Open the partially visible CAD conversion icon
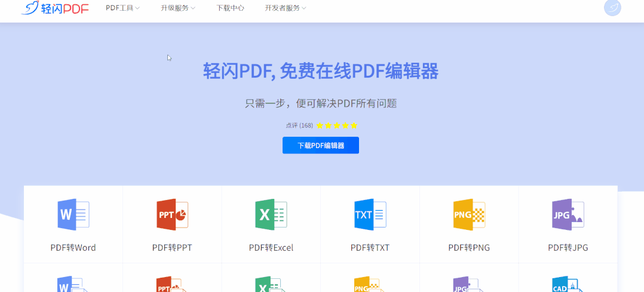The width and height of the screenshot is (644, 292). (x=568, y=284)
